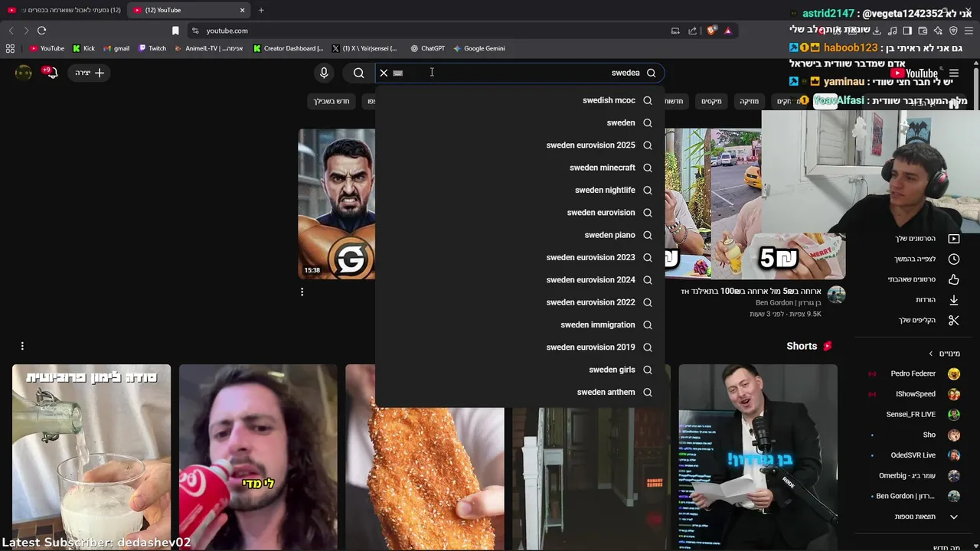Select suggestion 'sweden immigration'
980x551 pixels.
click(x=521, y=324)
